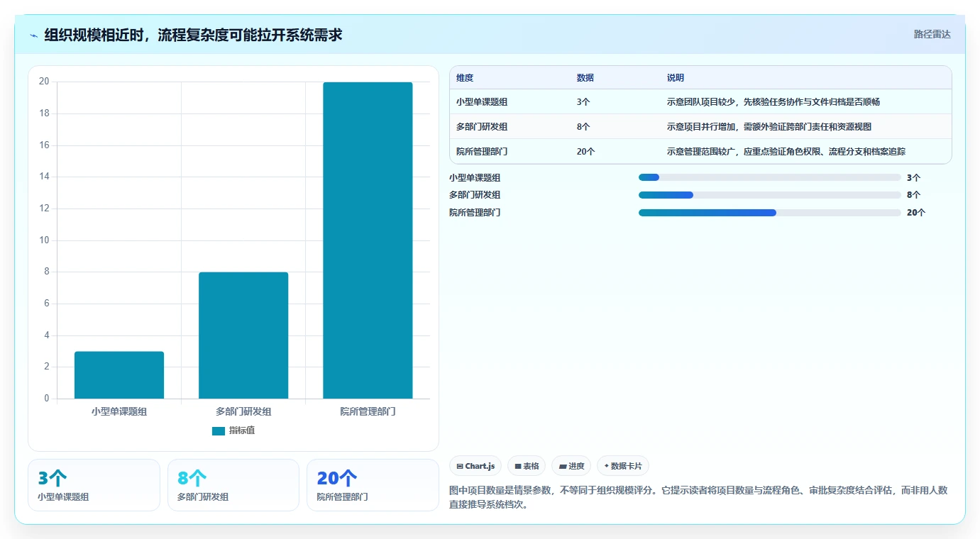Click the description starting 示意管理范围较广
This screenshot has height=539, width=980.
point(786,152)
